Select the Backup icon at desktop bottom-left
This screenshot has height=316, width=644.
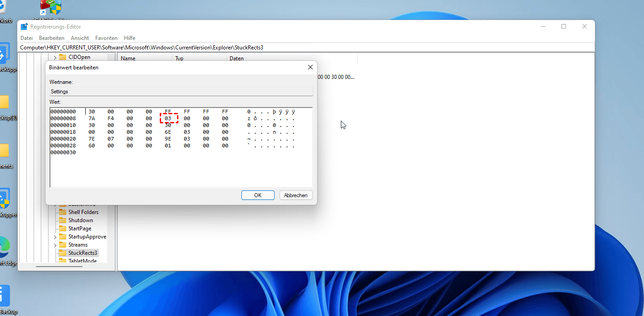4,296
